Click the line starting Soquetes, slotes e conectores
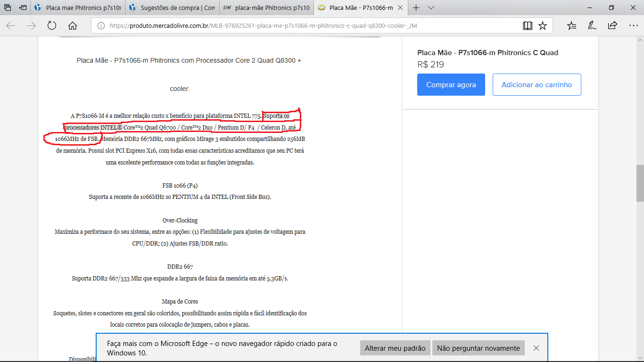Viewport: 644px width, 362px height. [x=180, y=313]
